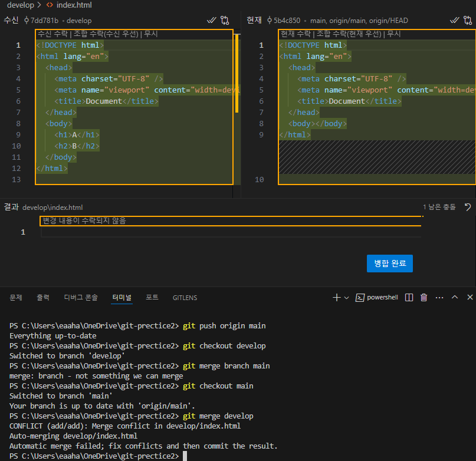The width and height of the screenshot is (476, 461).
Task: Open the GITLENS panel tab
Action: (x=185, y=298)
